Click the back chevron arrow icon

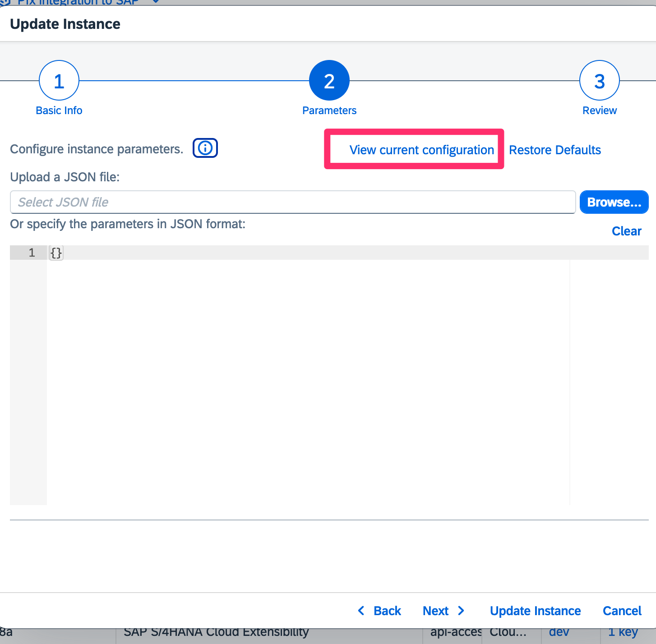[361, 611]
